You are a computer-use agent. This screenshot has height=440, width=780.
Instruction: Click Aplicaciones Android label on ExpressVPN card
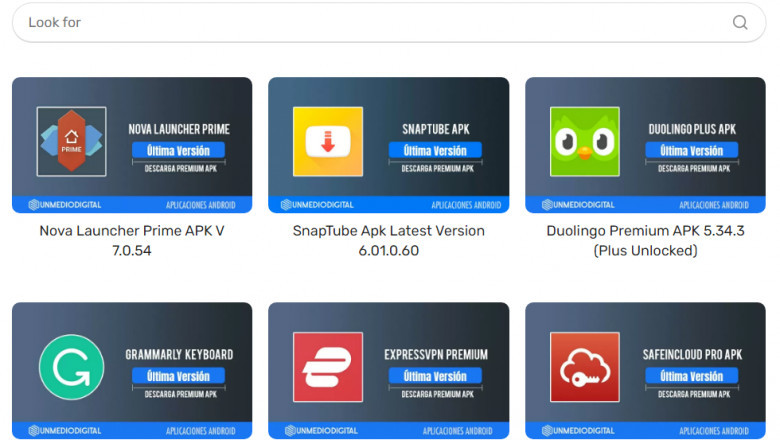click(x=458, y=431)
